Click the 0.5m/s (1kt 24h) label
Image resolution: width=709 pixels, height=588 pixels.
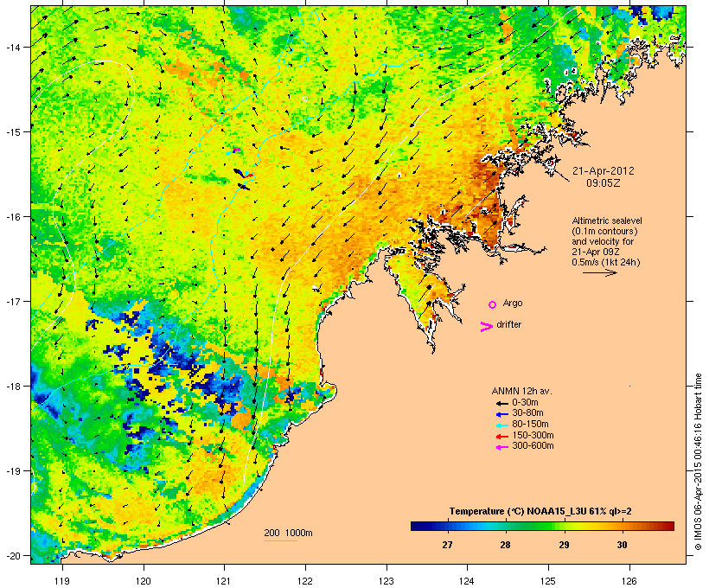[606, 262]
